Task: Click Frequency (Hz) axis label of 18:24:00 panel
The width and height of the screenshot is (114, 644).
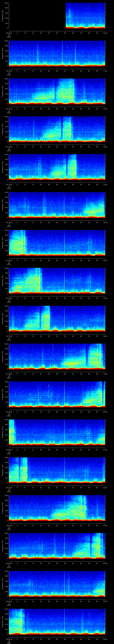Action: pyautogui.click(x=3, y=584)
